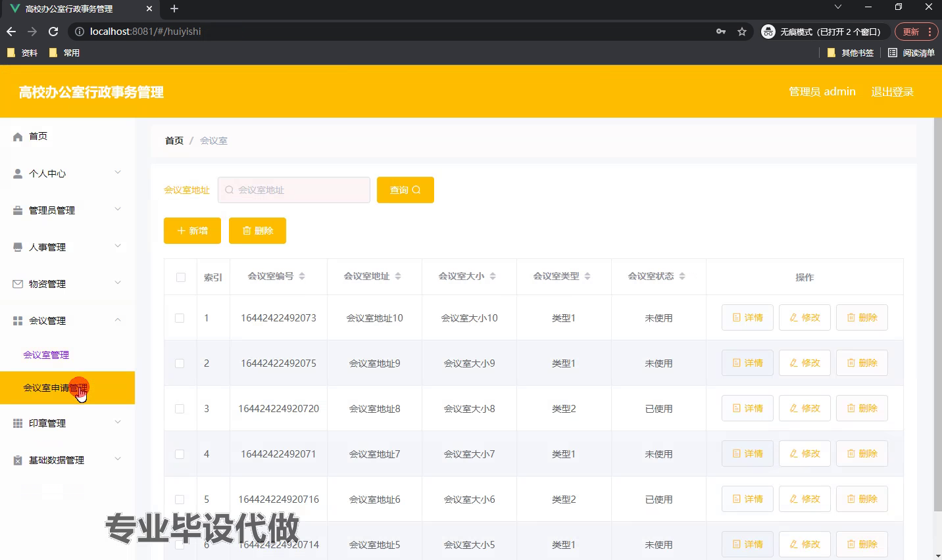
Task: Click the site info icon in address bar
Action: (80, 32)
